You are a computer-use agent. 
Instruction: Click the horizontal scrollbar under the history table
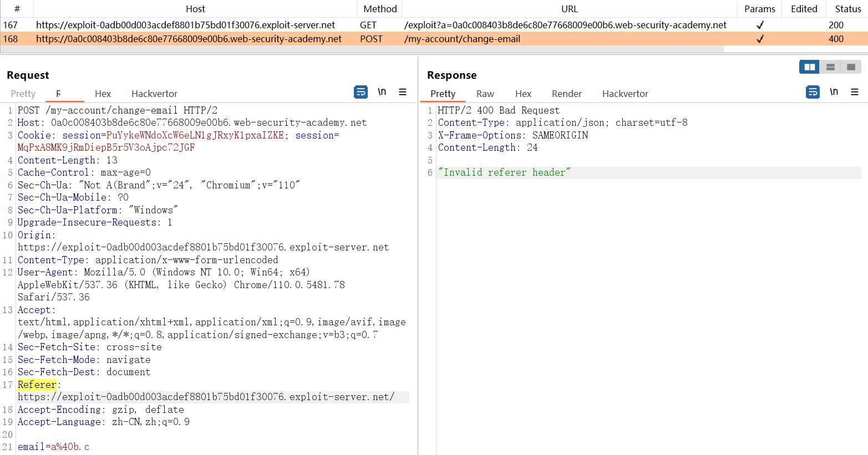[362, 49]
